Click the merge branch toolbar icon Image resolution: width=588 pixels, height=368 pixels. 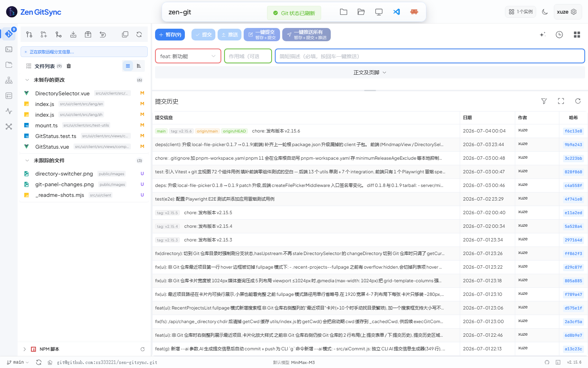[x=58, y=34]
